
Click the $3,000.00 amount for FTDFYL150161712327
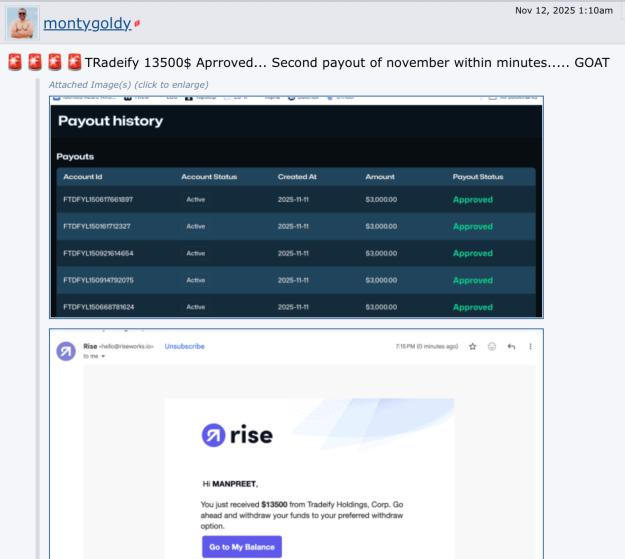click(381, 226)
